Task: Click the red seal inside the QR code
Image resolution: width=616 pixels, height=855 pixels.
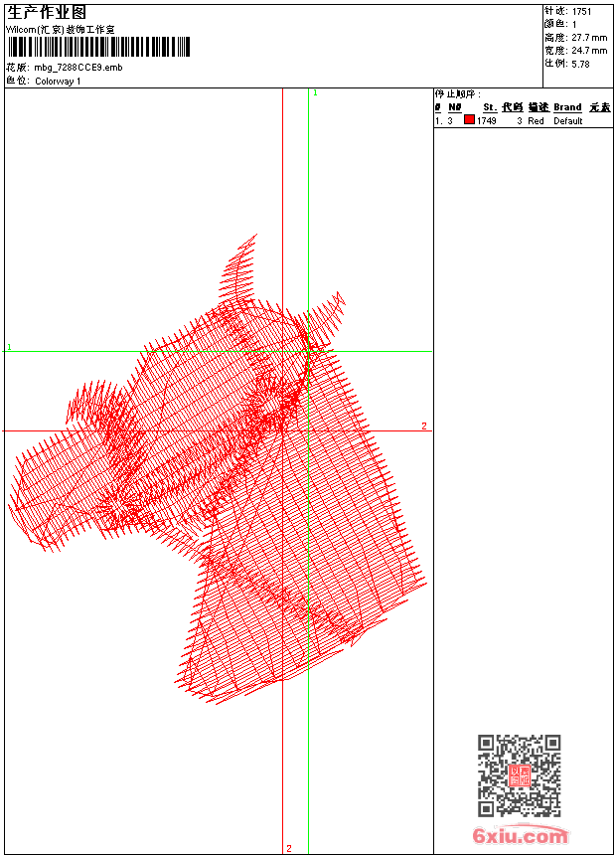Action: 520,775
